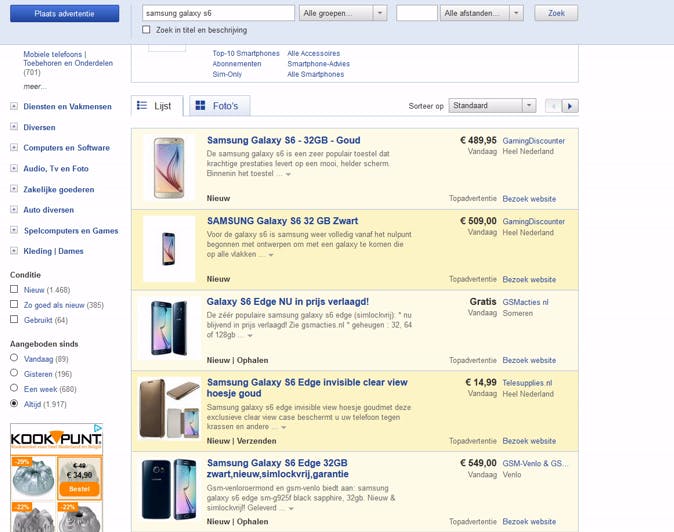Click the empty postcode input field
Screen dimensions: 674x532
[x=417, y=13]
